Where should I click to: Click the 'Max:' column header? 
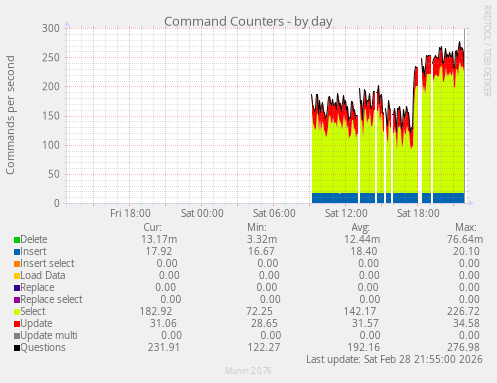click(x=466, y=227)
